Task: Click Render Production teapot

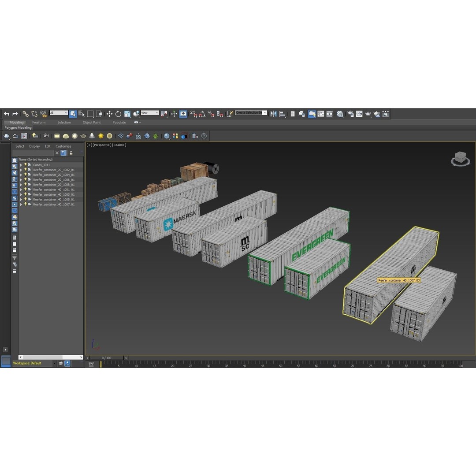Action: pyautogui.click(x=368, y=114)
